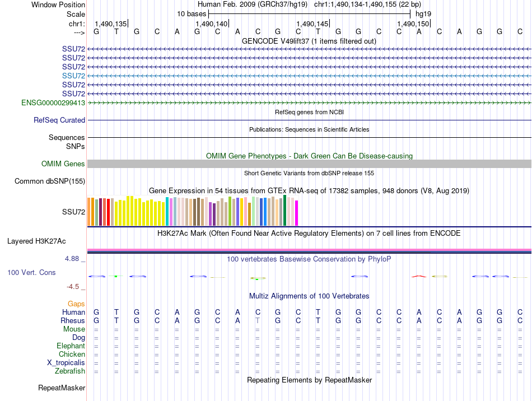Select the Common dbSNP(155) track label
Image resolution: width=532 pixels, height=401 pixels.
click(50, 181)
